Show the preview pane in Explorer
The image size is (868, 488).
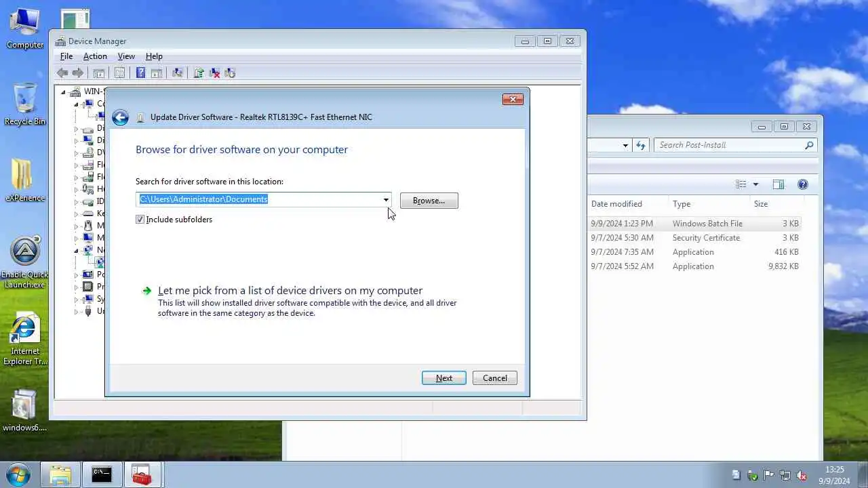(x=778, y=184)
